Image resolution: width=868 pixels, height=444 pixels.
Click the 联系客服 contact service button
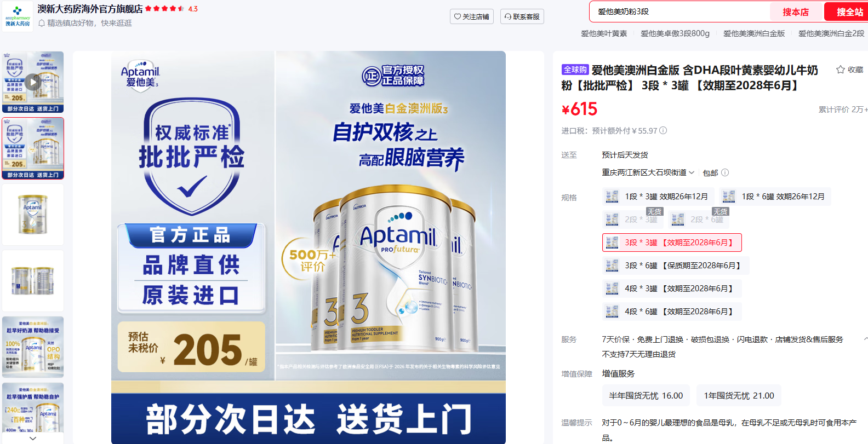(522, 17)
